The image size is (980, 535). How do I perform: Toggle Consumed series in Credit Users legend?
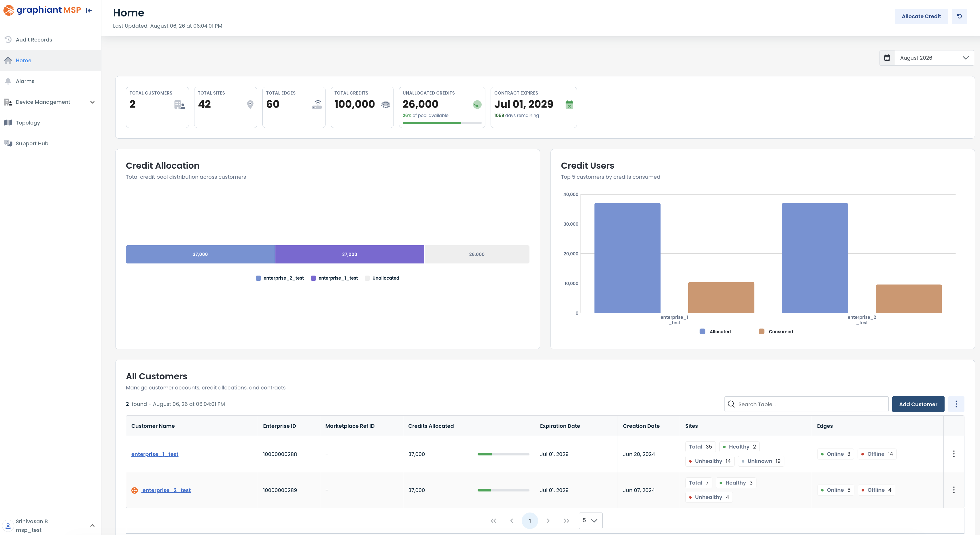click(x=776, y=332)
